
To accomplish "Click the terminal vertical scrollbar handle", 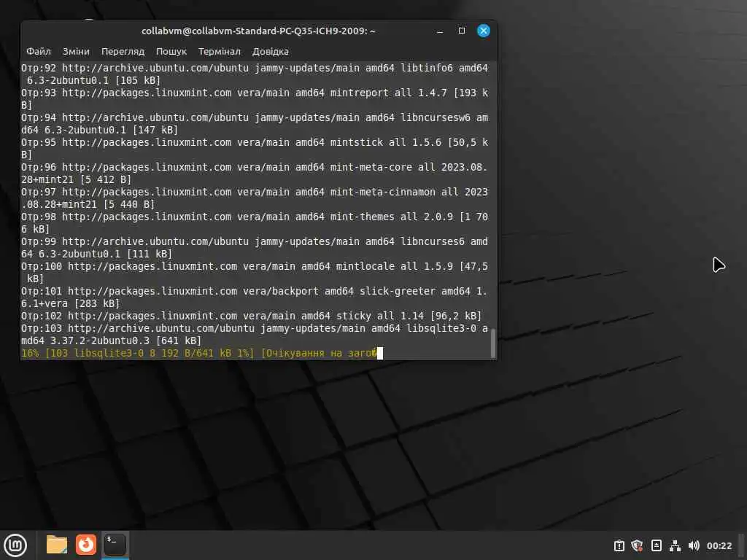I will click(493, 343).
